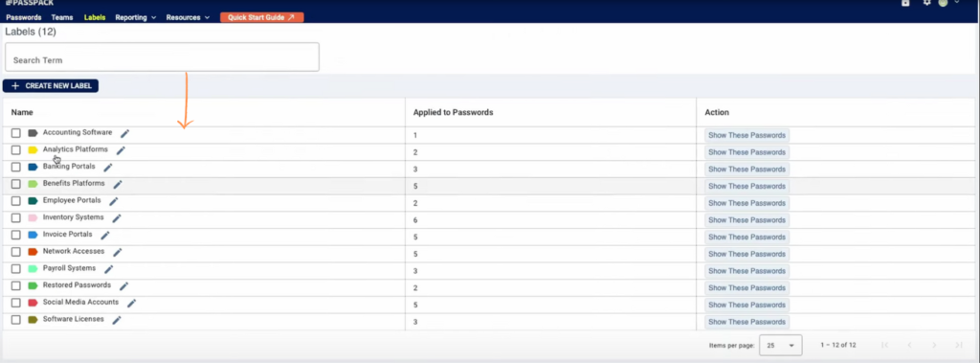Open the Teams section
980x363 pixels.
click(x=62, y=17)
